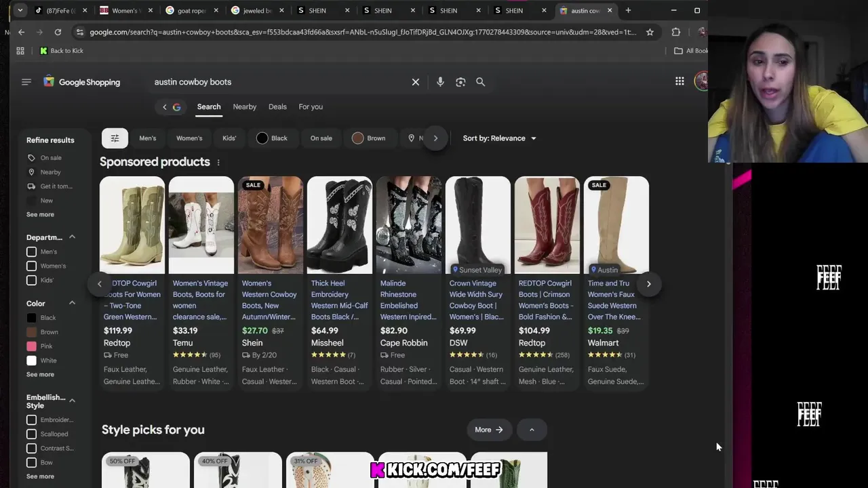Bookmark this page with star icon
Viewport: 868px width, 488px height.
tap(650, 32)
